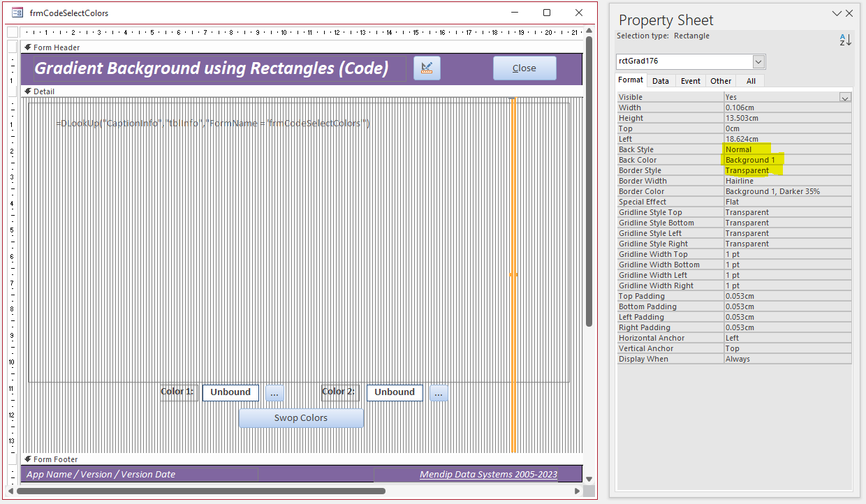This screenshot has height=504, width=866.
Task: Click the Width value 0.106cm
Action: coord(788,108)
